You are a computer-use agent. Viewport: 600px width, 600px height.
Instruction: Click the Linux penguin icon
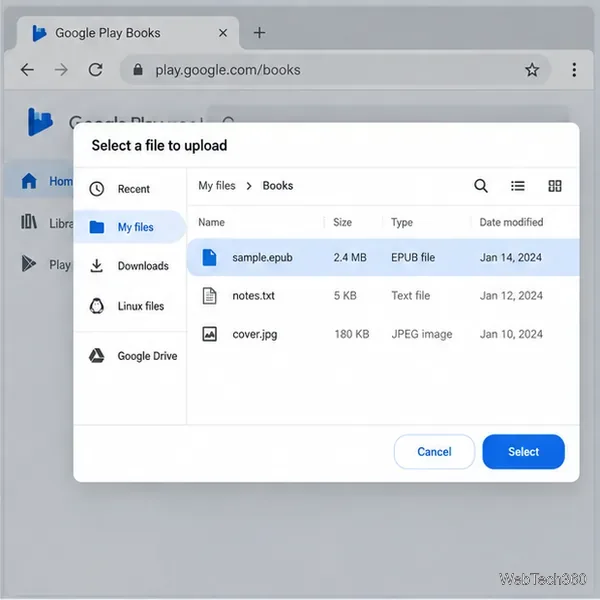point(96,306)
